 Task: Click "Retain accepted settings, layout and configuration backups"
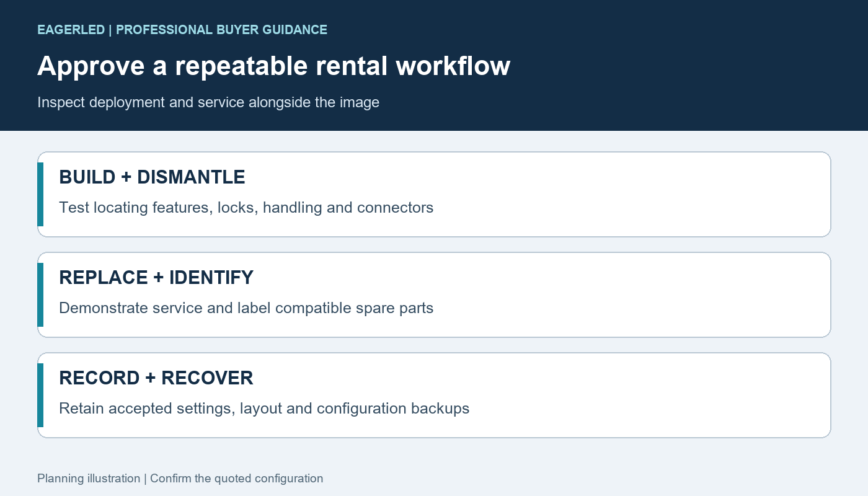click(x=264, y=409)
